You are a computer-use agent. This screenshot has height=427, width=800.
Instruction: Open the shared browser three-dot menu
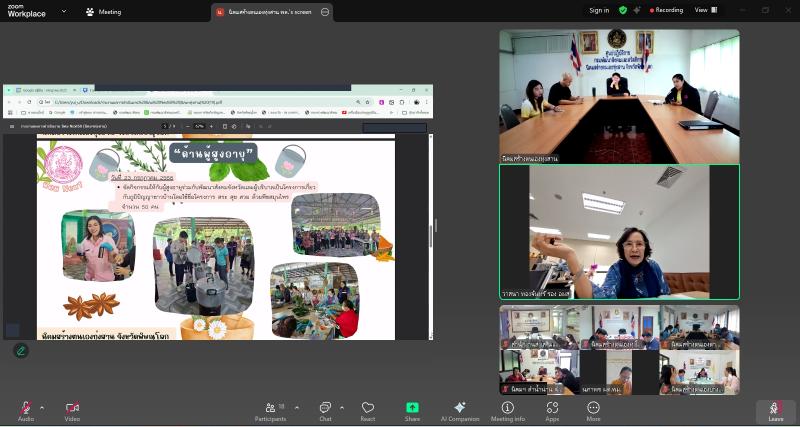click(x=426, y=102)
